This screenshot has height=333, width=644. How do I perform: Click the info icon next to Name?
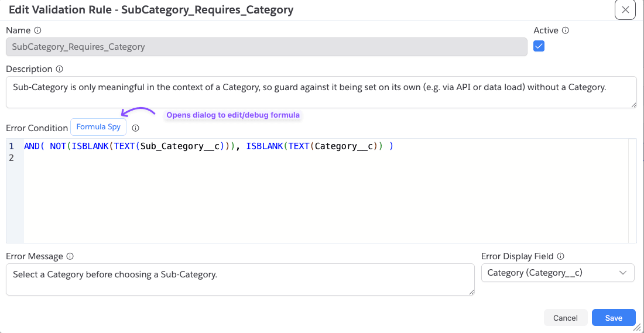(x=38, y=30)
